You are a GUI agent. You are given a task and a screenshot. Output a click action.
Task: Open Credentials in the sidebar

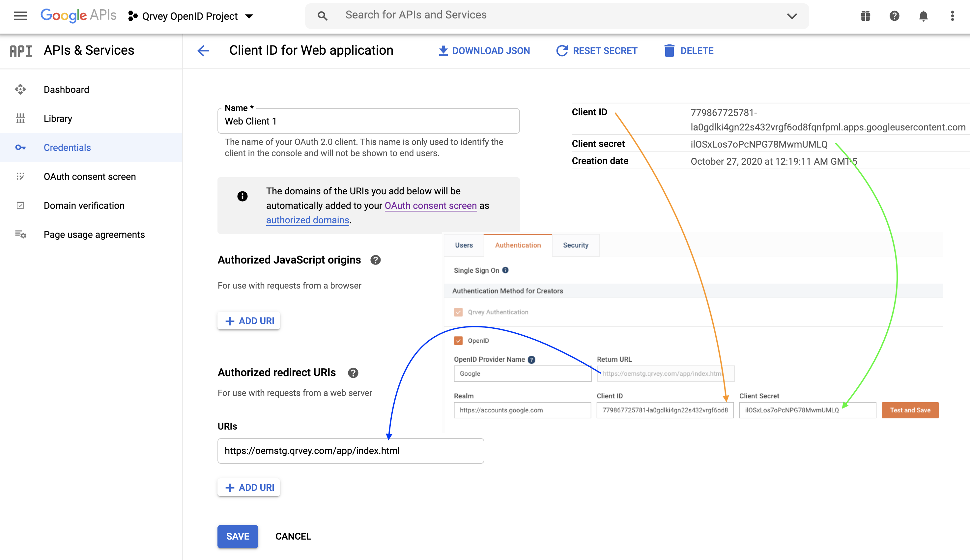(67, 148)
